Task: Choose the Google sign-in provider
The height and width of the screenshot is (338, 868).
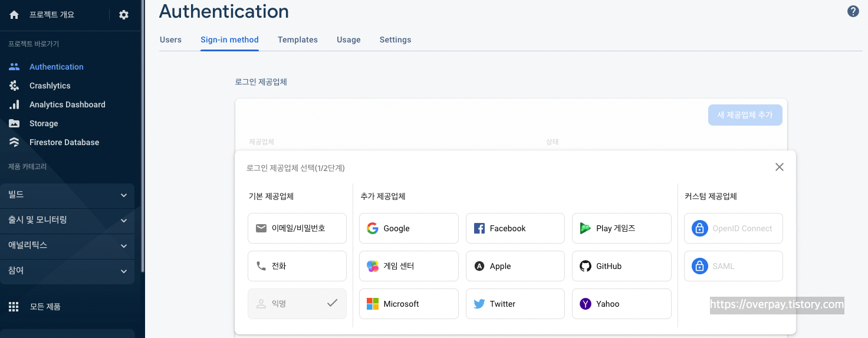Action: (409, 228)
